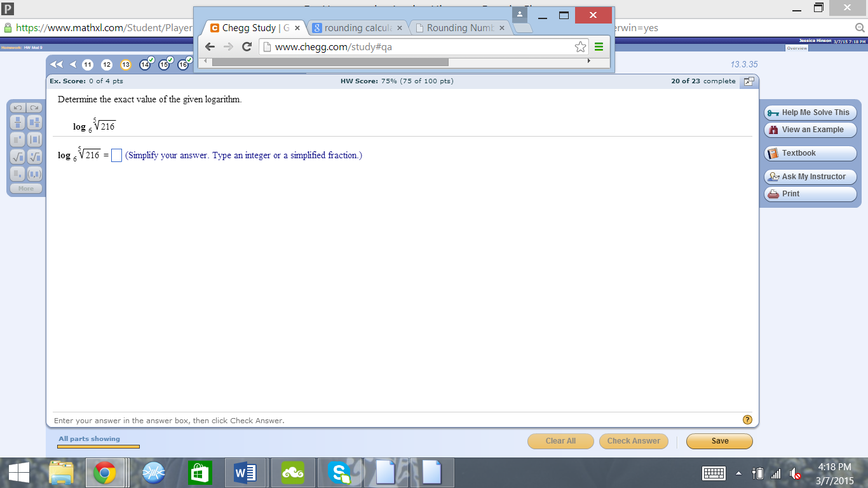Click search icon in background browser
This screenshot has height=488, width=868.
860,28
